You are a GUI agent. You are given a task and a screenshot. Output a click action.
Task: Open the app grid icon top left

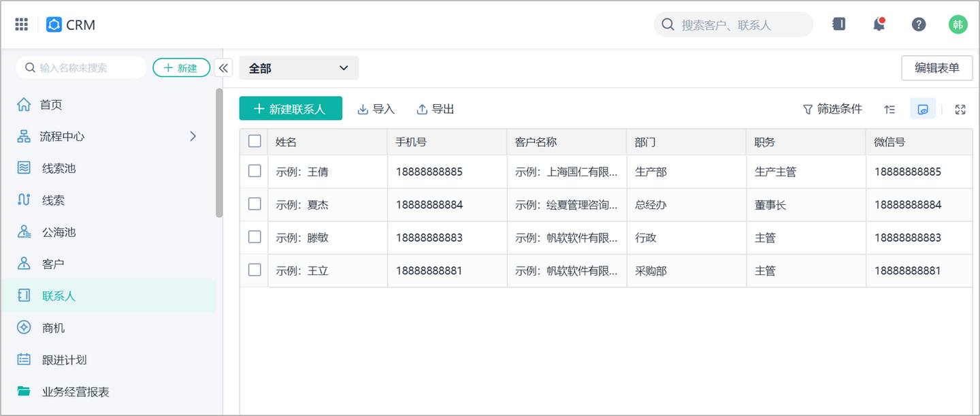(x=20, y=24)
